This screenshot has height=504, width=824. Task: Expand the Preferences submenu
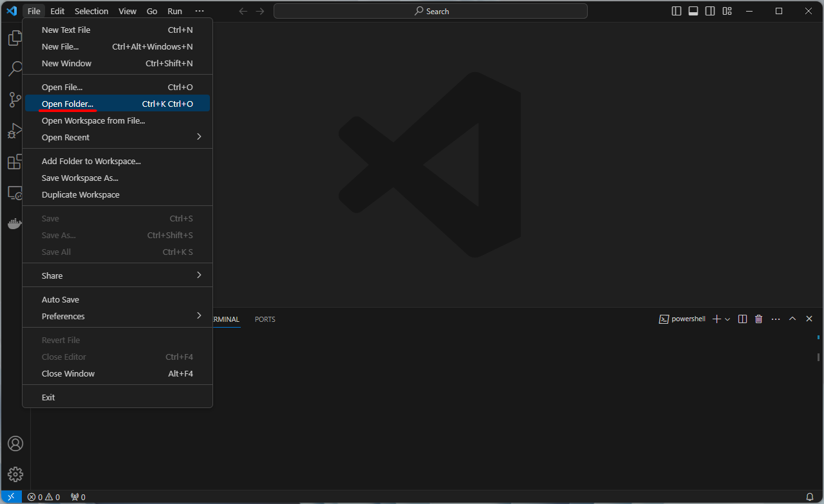tap(117, 316)
